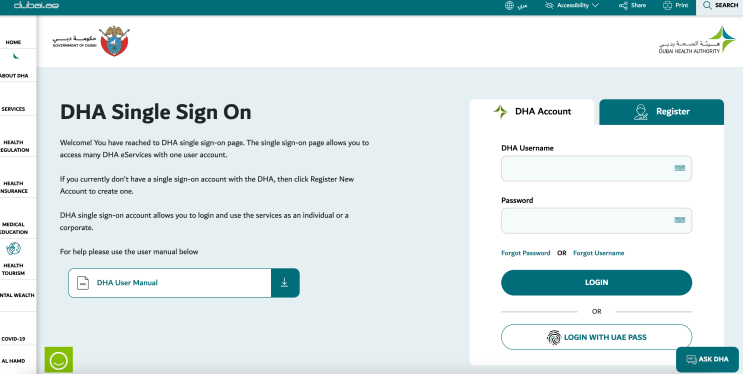743x374 pixels.
Task: Click the green smiley feedback icon
Action: (x=59, y=360)
